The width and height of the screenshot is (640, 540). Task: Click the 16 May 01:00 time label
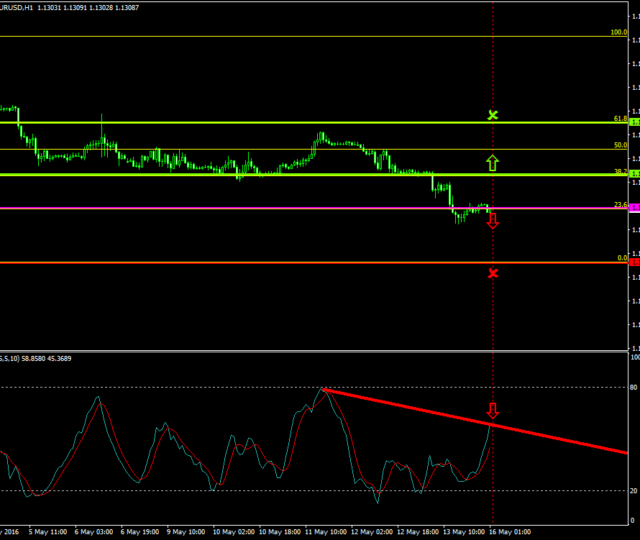509,532
